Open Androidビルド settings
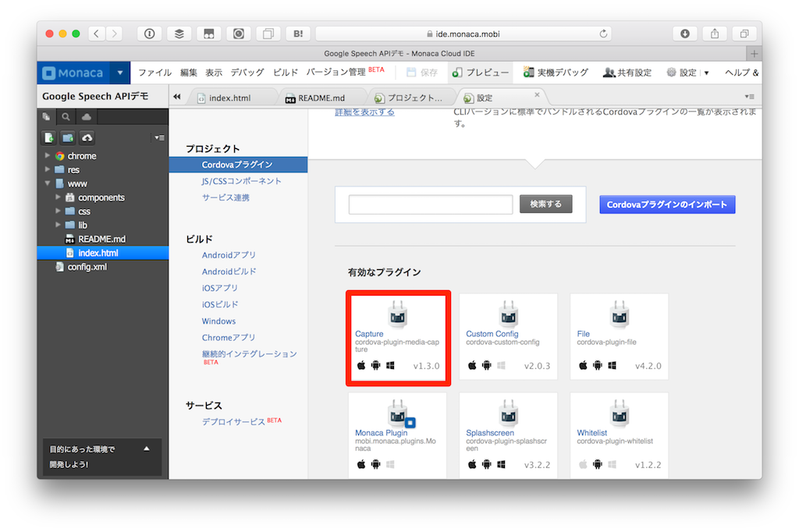 tap(229, 271)
